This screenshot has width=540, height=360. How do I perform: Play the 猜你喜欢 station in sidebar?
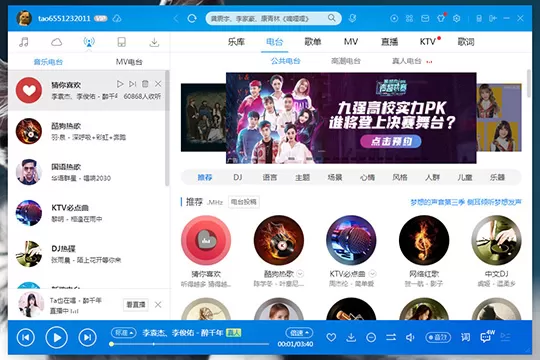tap(120, 84)
